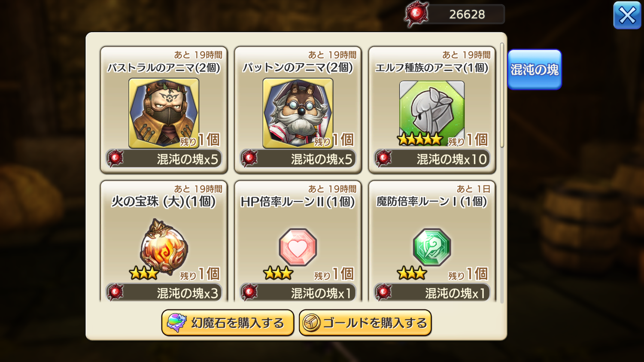This screenshot has height=362, width=644.
Task: Click the rainbow 幻魔石 gem icon
Action: pos(176,323)
